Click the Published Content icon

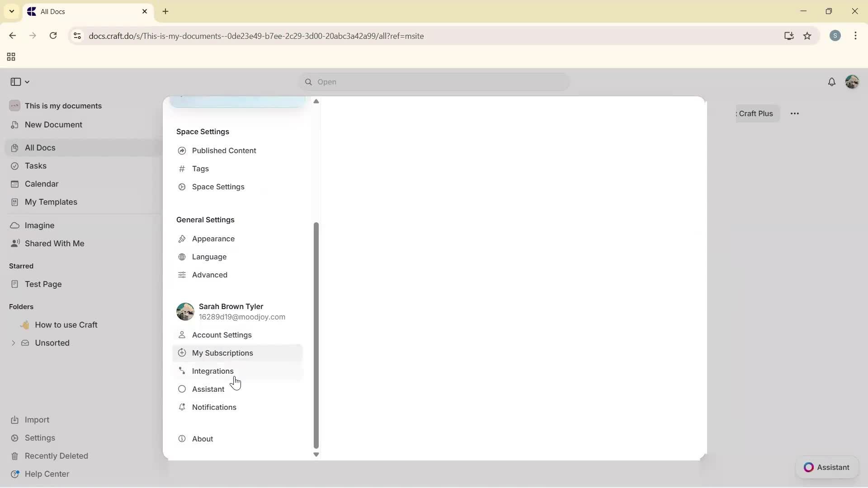[x=182, y=150]
